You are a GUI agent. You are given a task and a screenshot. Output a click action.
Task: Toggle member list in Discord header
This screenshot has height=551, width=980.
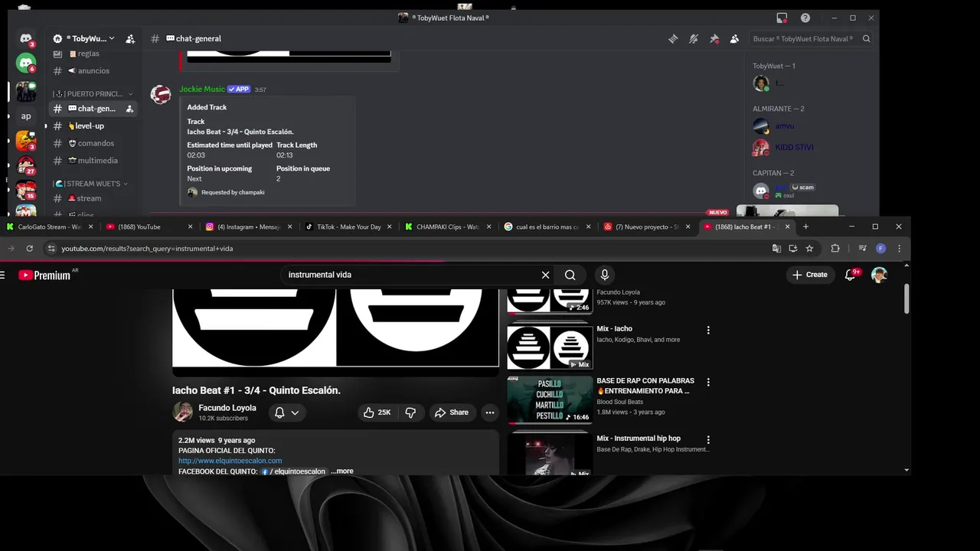[x=734, y=38]
